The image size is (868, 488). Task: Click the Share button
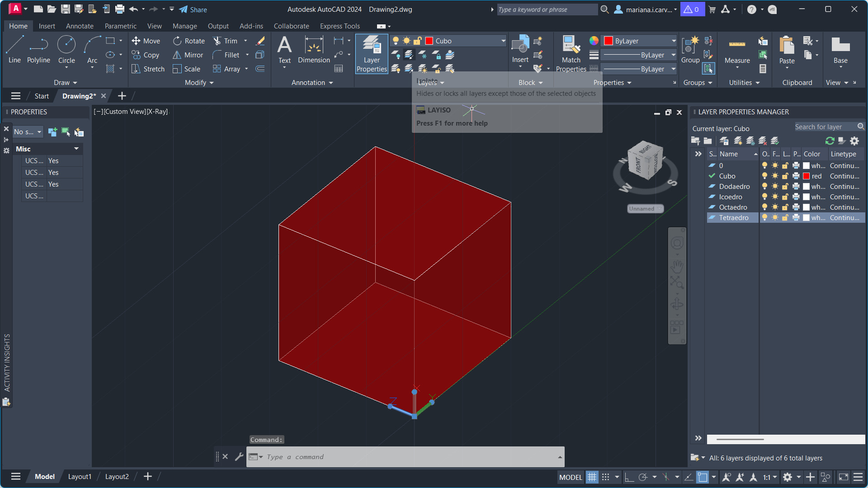[x=193, y=9]
